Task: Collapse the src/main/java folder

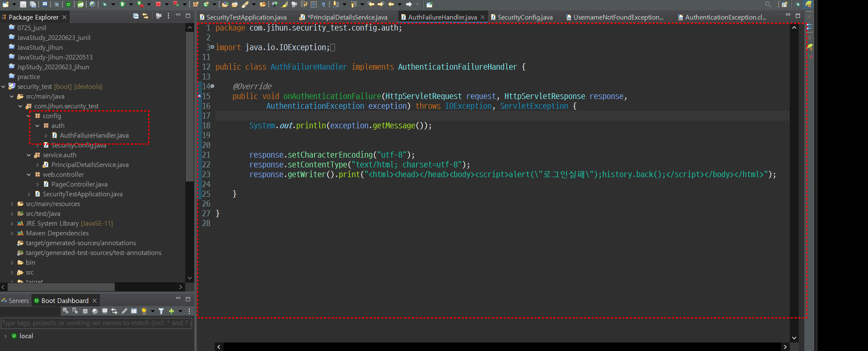Action: tap(12, 96)
